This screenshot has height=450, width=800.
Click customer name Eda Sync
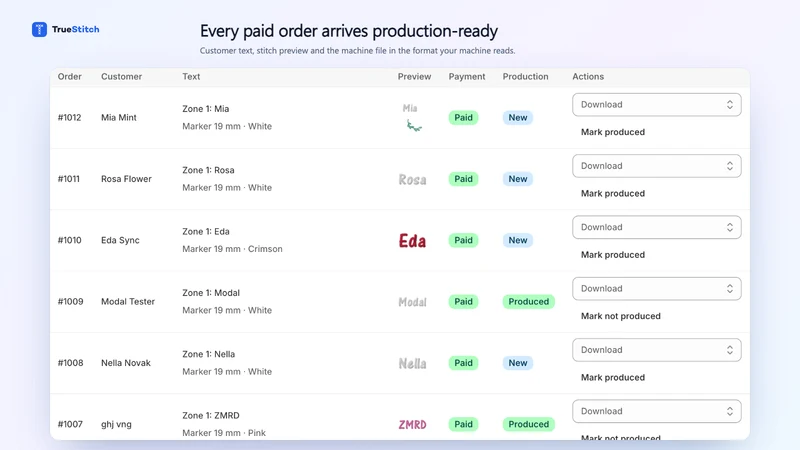120,240
